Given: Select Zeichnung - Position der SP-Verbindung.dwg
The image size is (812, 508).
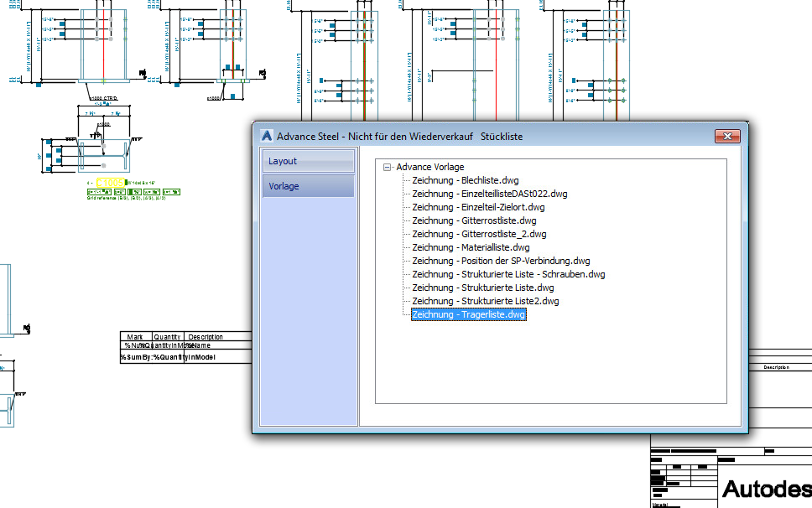Looking at the screenshot, I should tap(501, 262).
